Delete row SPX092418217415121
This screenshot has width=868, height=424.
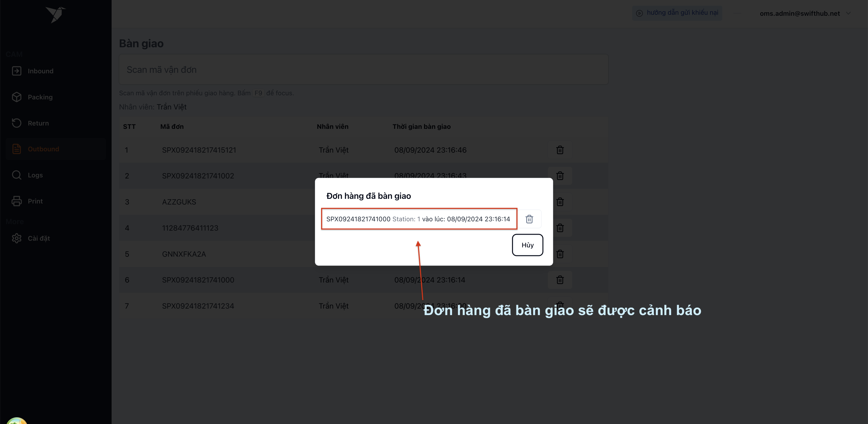click(560, 150)
